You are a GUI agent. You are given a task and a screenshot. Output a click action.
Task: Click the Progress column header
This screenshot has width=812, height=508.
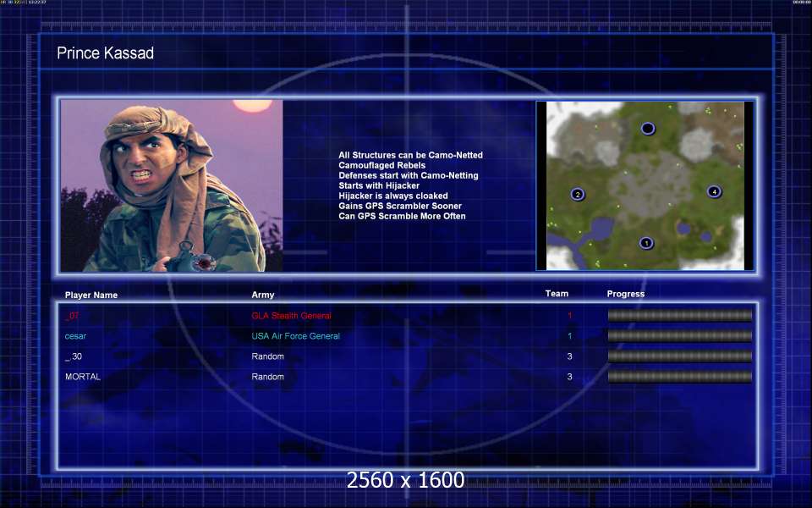click(x=626, y=294)
